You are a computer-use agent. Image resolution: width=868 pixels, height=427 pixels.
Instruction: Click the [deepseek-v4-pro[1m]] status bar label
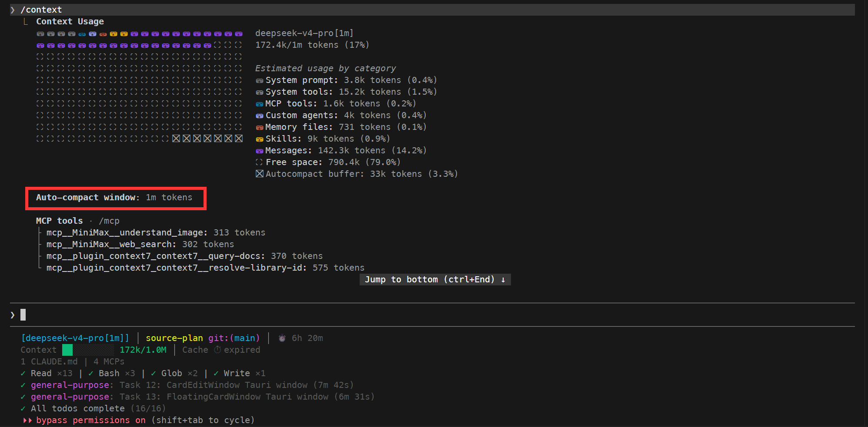(x=75, y=338)
